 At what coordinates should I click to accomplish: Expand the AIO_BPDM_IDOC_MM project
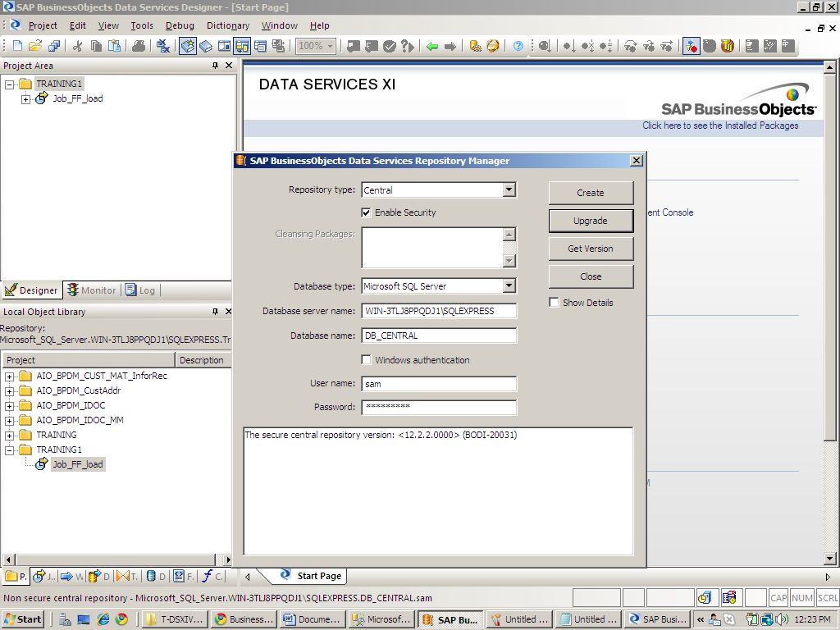(x=10, y=421)
